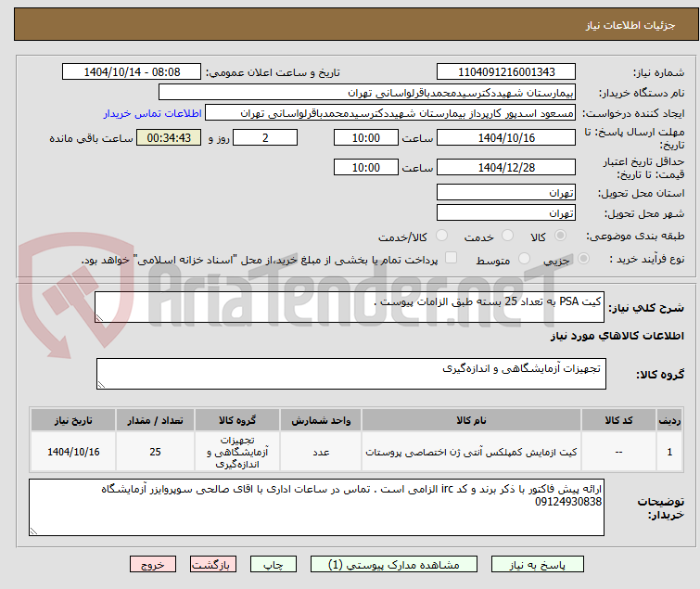The width and height of the screenshot is (700, 589).
Task: Click the چاپ print button
Action: coord(274,565)
